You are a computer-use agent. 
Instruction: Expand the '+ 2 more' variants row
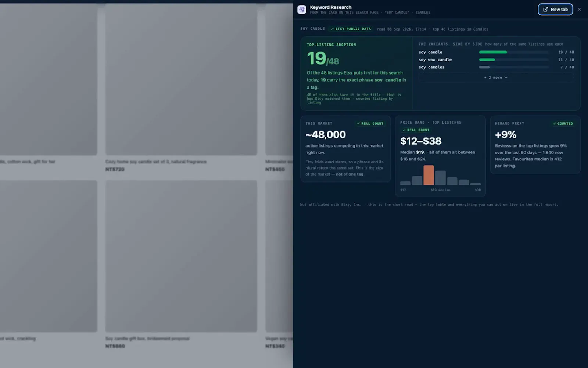(496, 78)
